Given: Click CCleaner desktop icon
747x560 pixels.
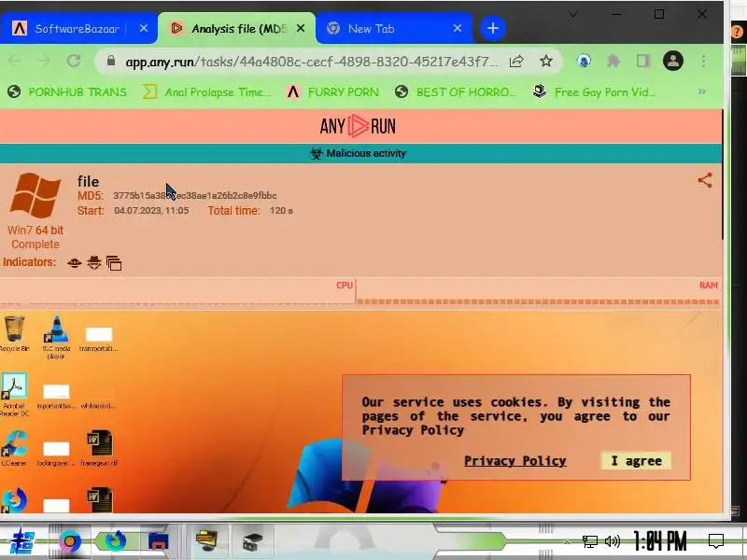Looking at the screenshot, I should click(14, 448).
